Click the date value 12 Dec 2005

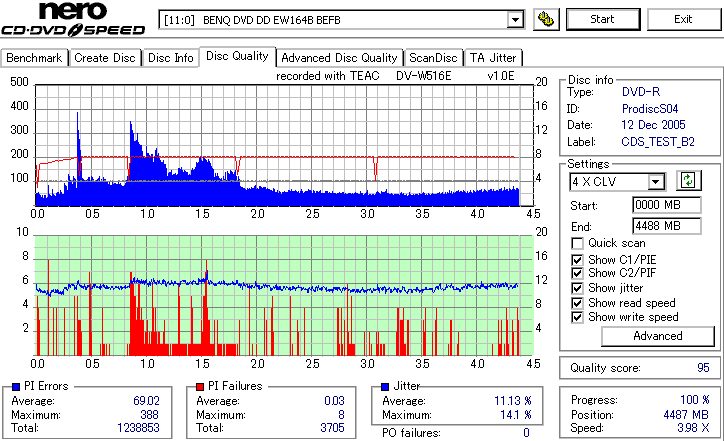[653, 125]
